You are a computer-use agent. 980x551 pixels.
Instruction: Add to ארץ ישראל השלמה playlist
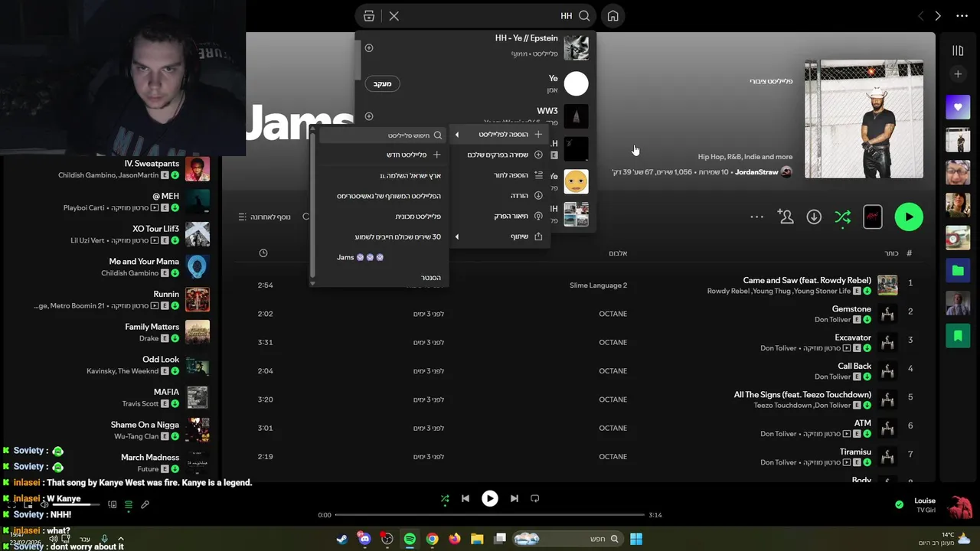pos(383,175)
